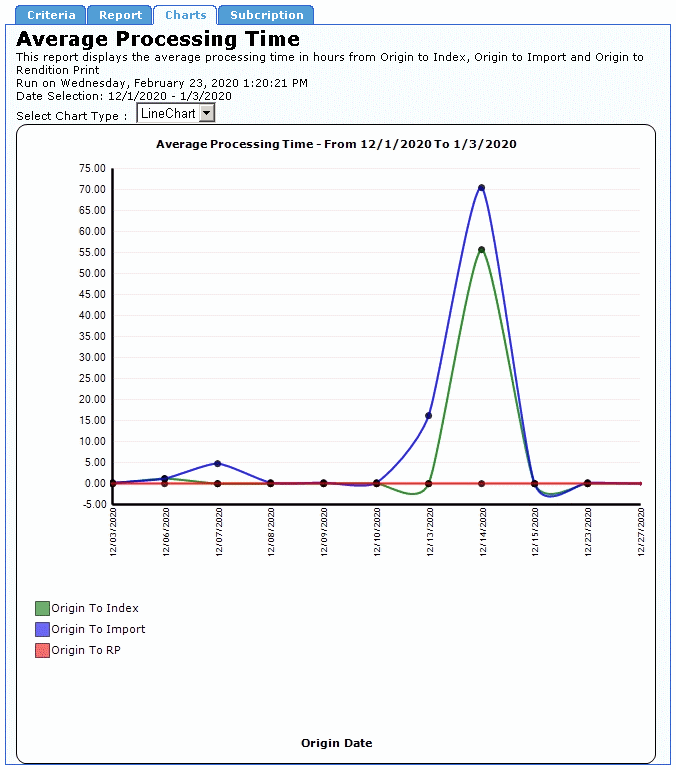
Task: Click the red Origin To RP swatch
Action: point(42,651)
